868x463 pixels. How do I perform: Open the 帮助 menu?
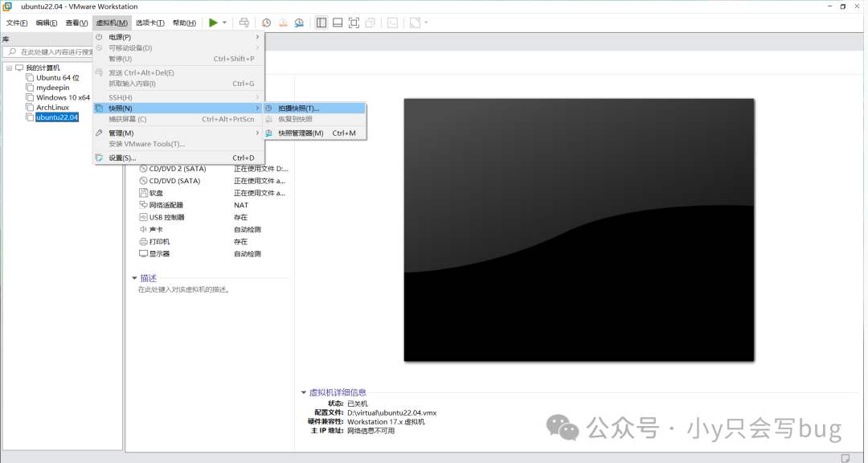[183, 23]
